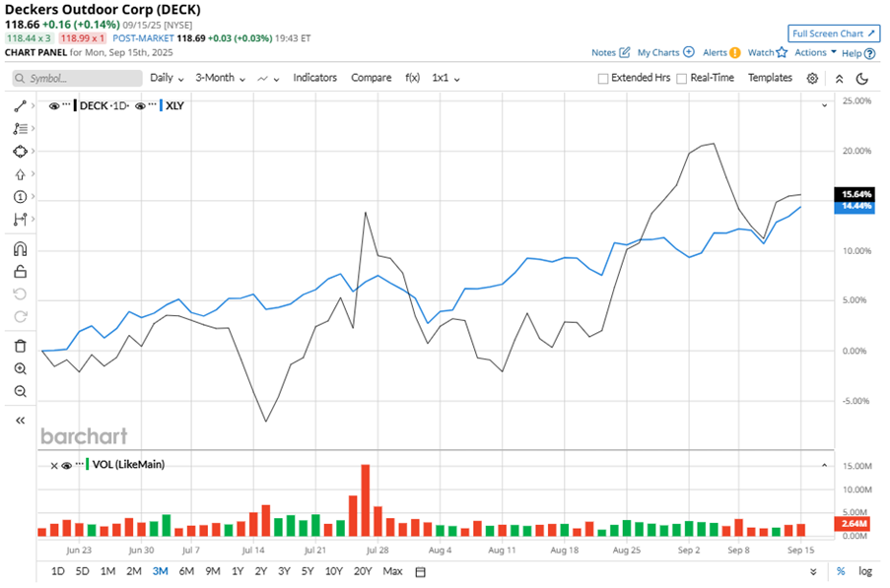Open the Fibonacci tools icon
The height and width of the screenshot is (588, 890).
(20, 129)
